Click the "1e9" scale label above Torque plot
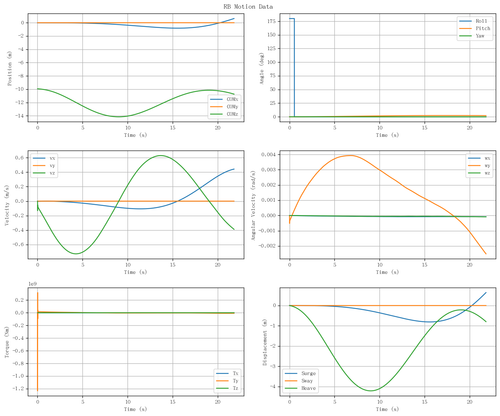 click(x=32, y=284)
